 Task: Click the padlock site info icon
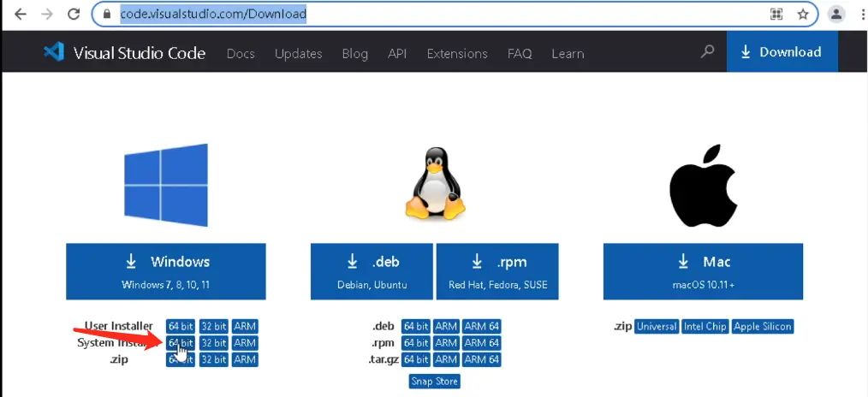[x=107, y=15]
